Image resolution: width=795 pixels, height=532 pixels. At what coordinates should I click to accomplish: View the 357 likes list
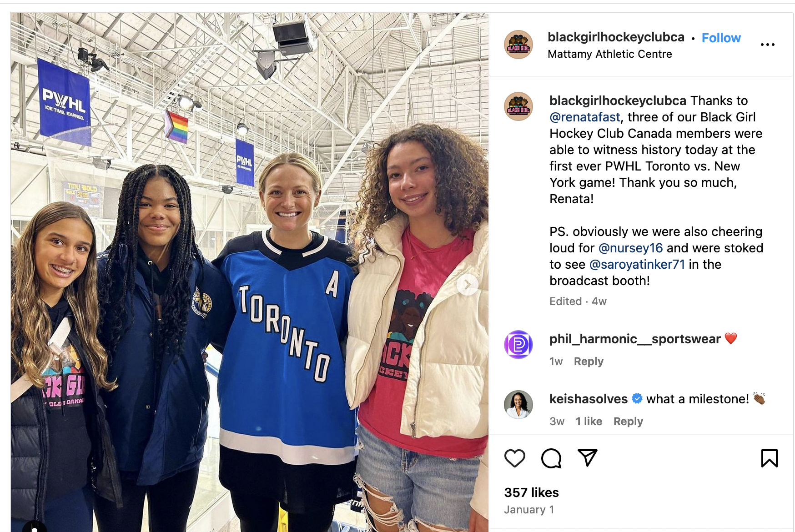click(531, 493)
